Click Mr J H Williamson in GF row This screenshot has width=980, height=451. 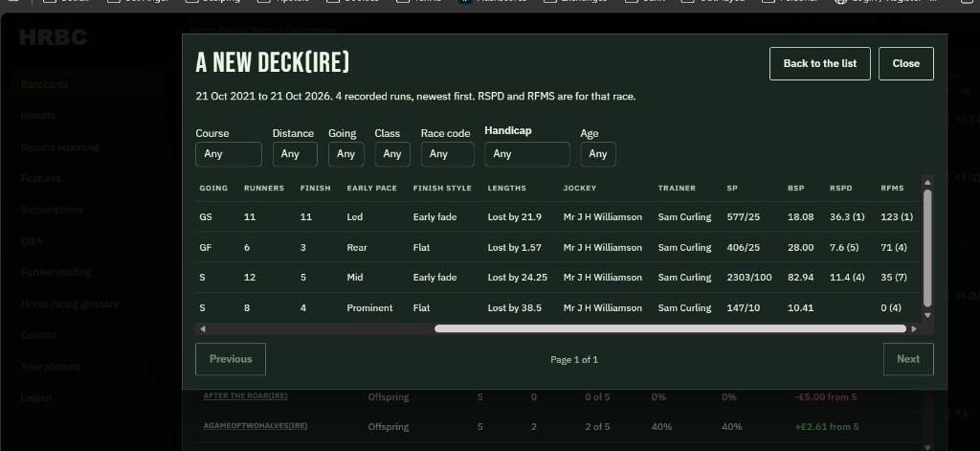(603, 247)
